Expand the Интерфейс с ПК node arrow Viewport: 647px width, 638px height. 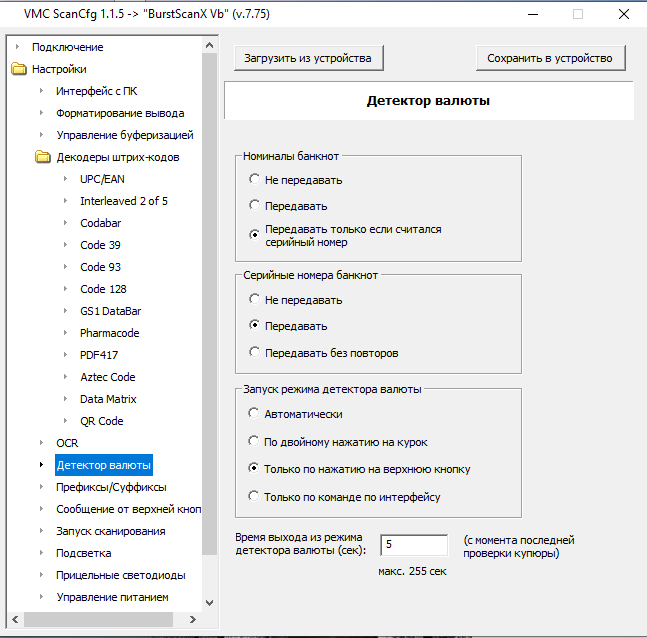(41, 91)
